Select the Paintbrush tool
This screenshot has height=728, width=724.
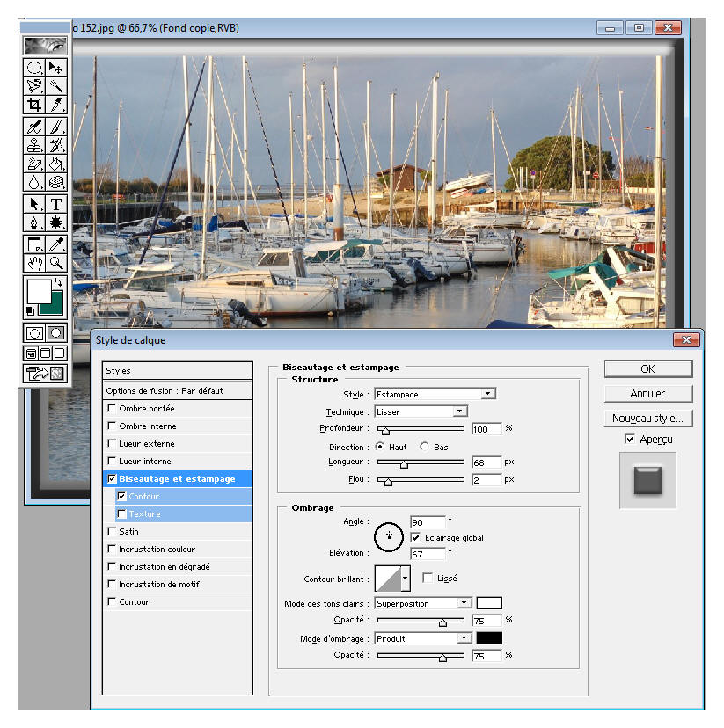pos(56,127)
